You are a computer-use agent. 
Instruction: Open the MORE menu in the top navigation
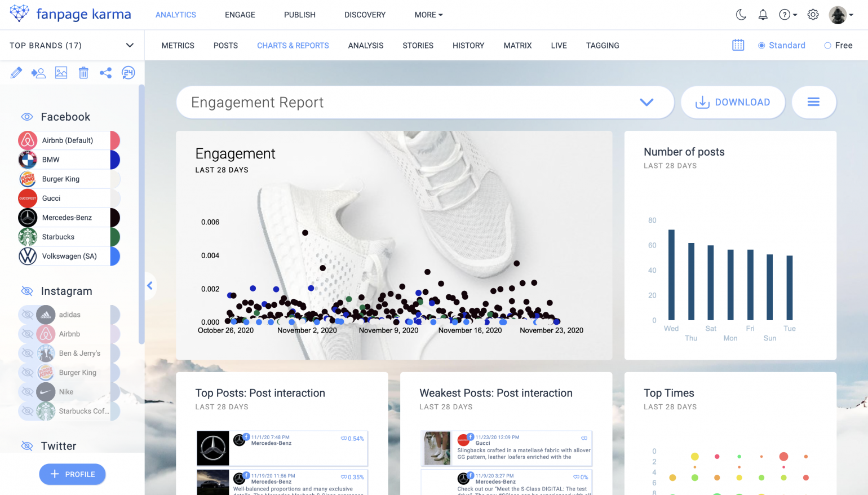point(428,15)
